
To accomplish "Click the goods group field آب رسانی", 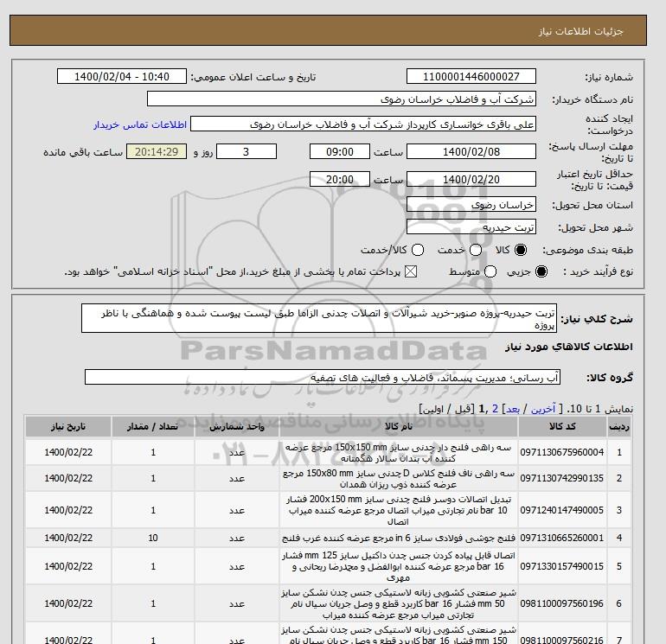I will 323,377.
